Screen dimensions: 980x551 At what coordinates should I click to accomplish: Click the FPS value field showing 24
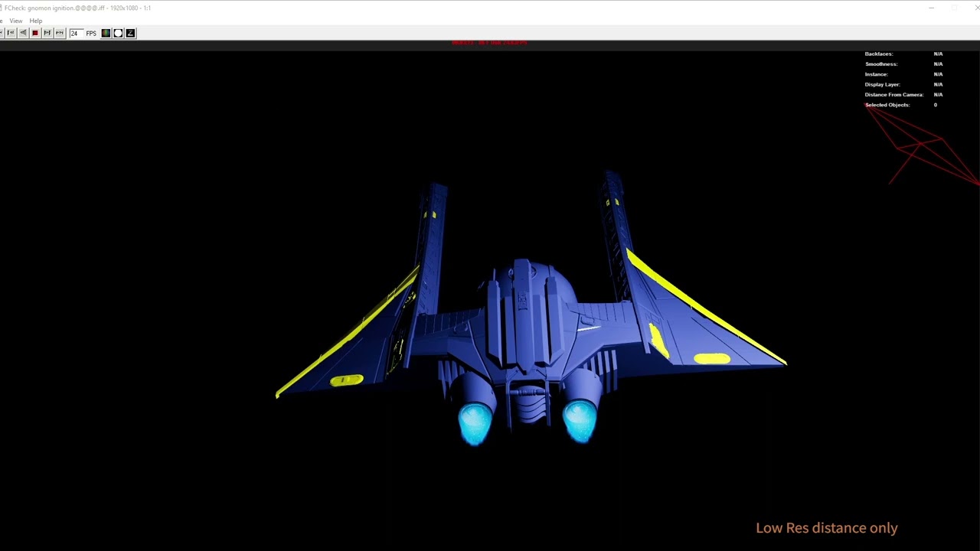[77, 33]
